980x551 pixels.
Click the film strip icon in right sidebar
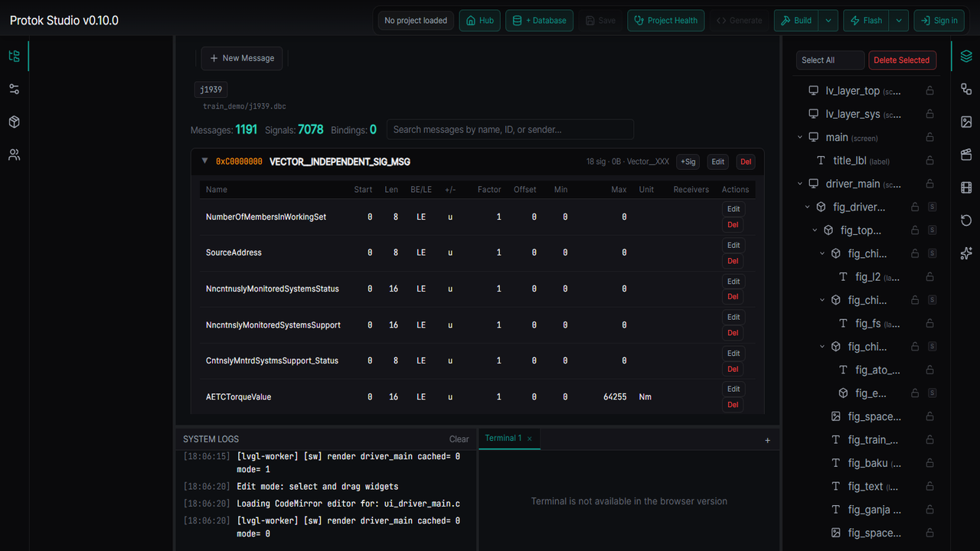[x=966, y=187]
